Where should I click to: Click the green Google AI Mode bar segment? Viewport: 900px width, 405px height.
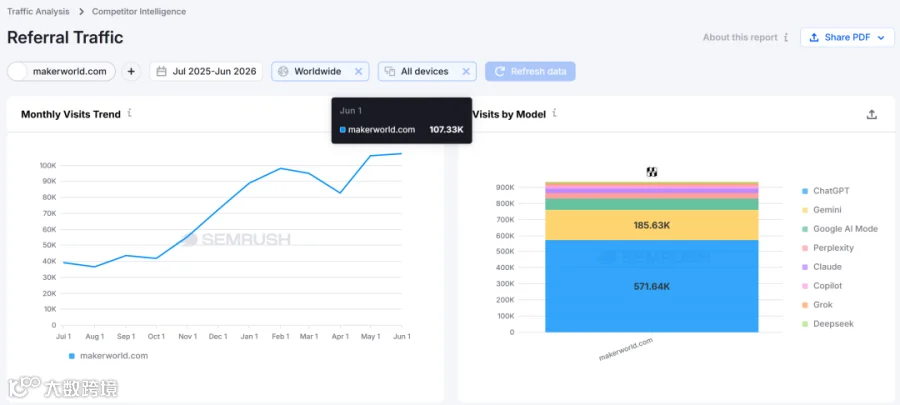[651, 204]
